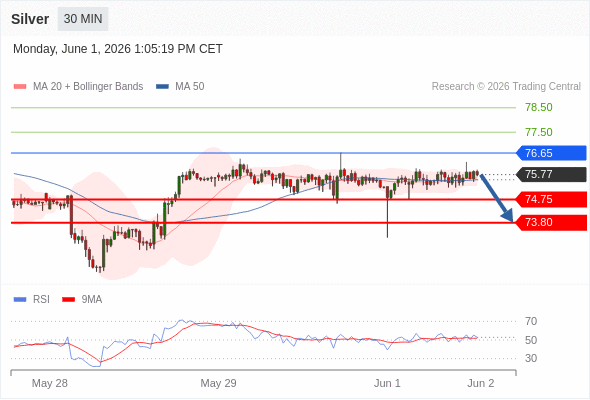Click the red MA 20 legend swatch

[20, 87]
